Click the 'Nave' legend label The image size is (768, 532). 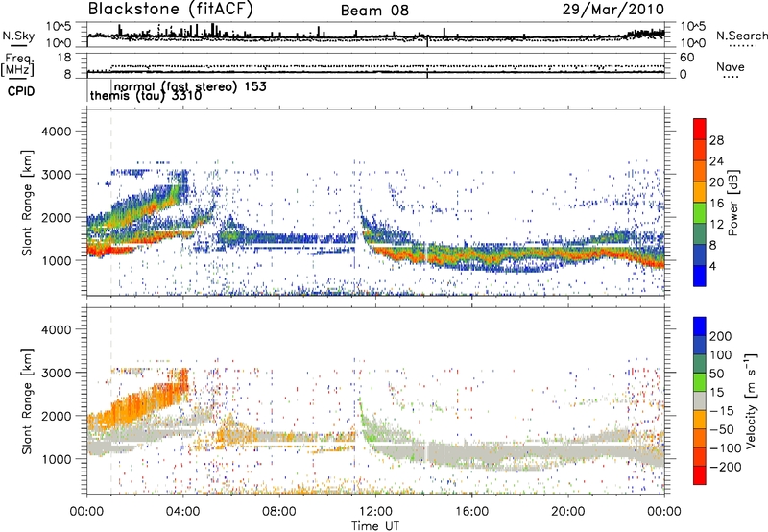coord(731,66)
